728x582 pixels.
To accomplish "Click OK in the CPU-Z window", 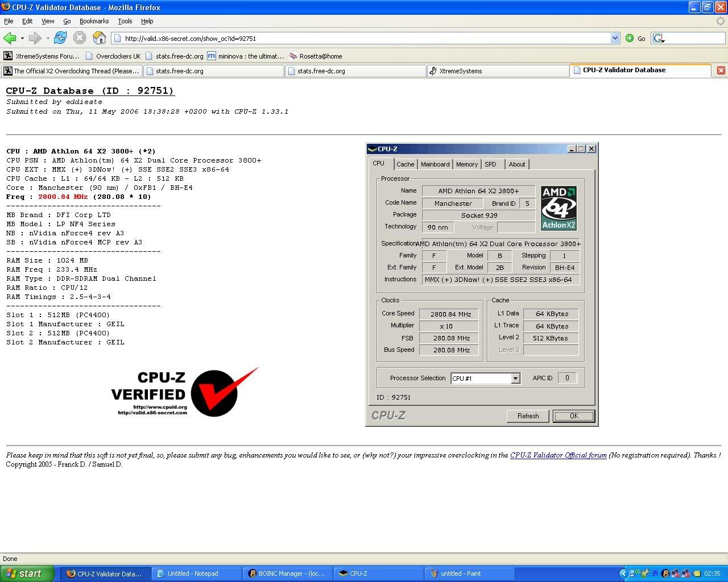I will (x=574, y=416).
